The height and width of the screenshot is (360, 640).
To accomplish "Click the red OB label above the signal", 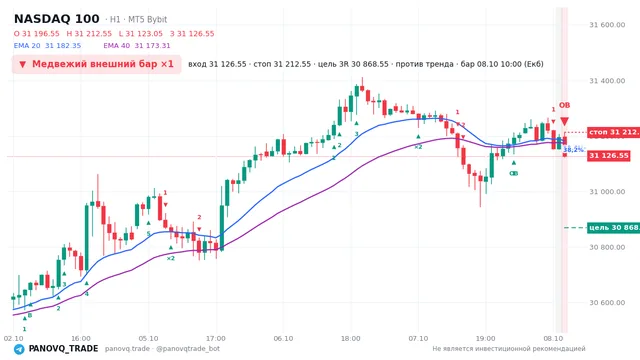I will pyautogui.click(x=564, y=105).
